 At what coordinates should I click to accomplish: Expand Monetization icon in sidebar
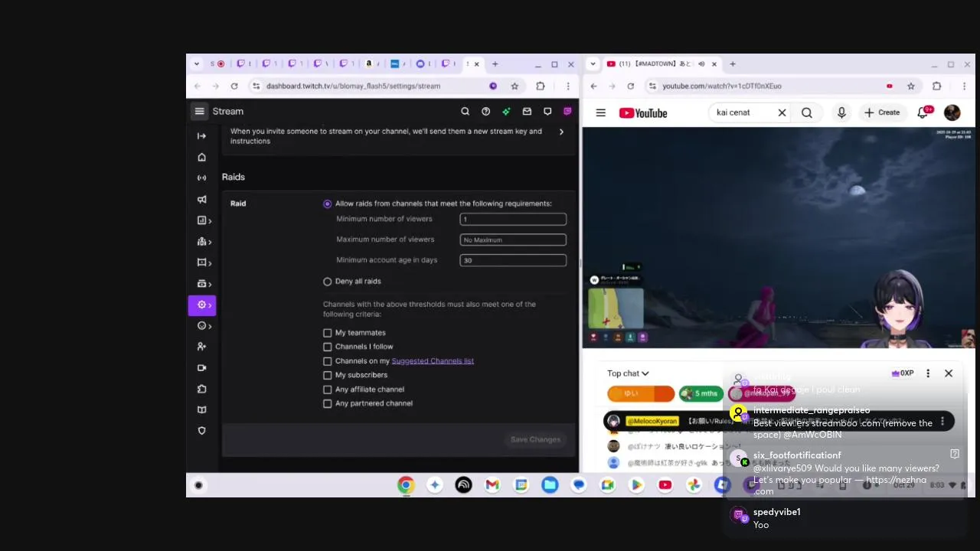tap(202, 283)
